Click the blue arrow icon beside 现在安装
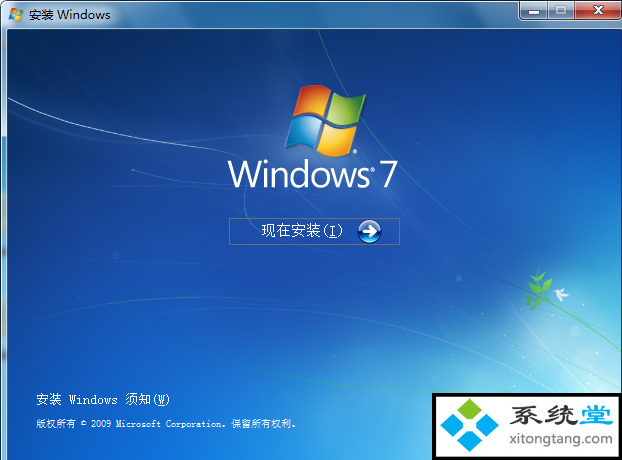The width and height of the screenshot is (622, 460). point(369,231)
